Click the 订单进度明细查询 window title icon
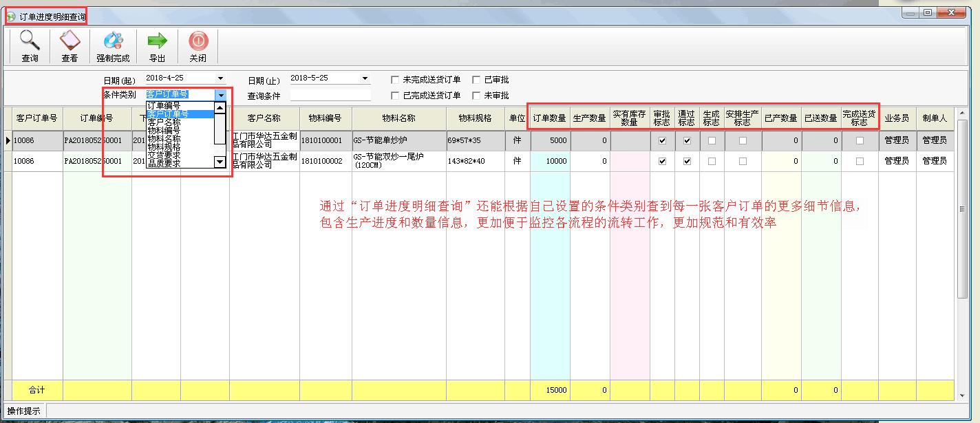Image resolution: width=980 pixels, height=423 pixels. (x=11, y=16)
